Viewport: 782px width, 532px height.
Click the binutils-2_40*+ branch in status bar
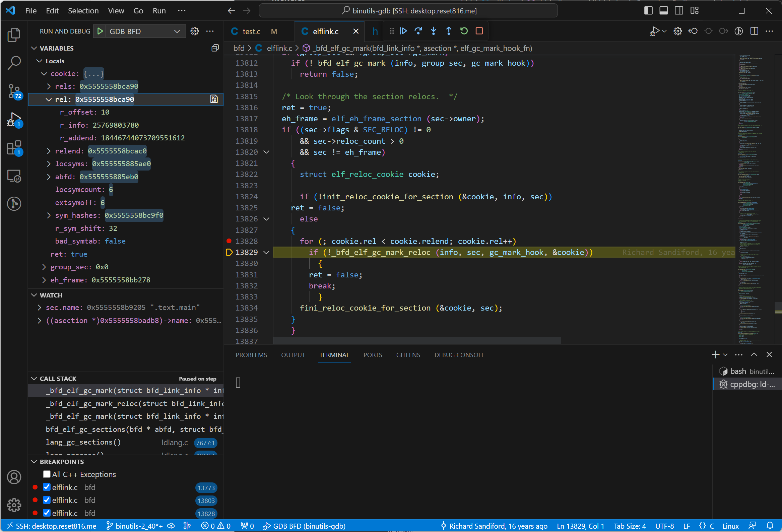[135, 526]
